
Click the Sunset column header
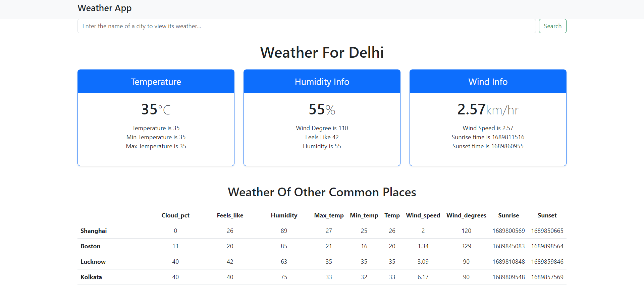coord(547,215)
